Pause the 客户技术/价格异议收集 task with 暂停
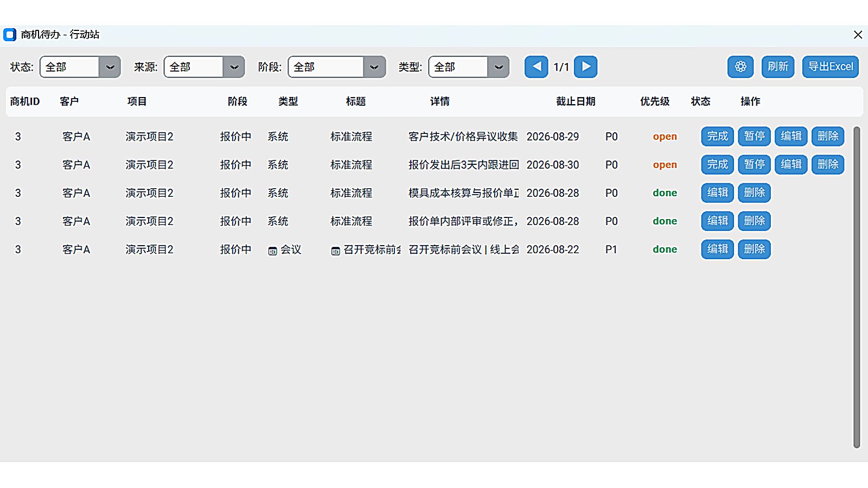 (755, 136)
